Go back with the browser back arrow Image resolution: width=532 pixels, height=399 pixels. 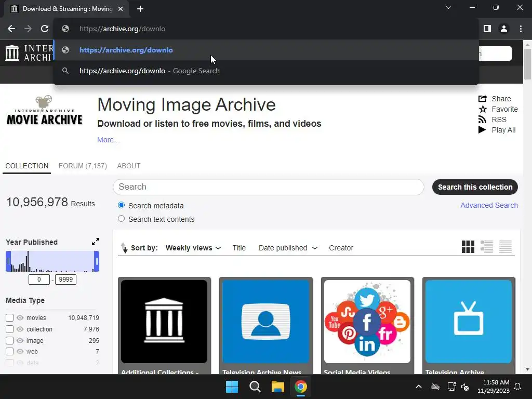coord(11,29)
